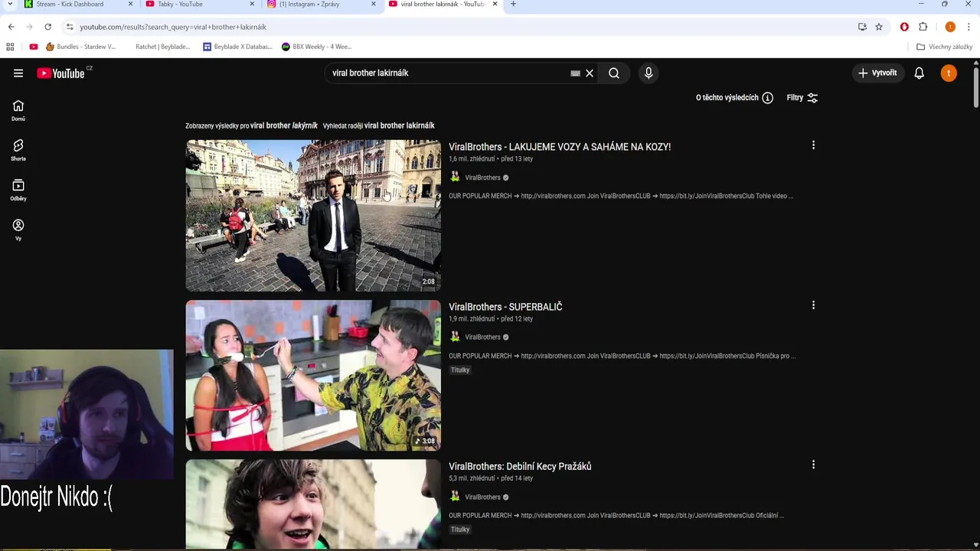
Task: Open the Chrome profile avatar
Action: pyautogui.click(x=950, y=27)
